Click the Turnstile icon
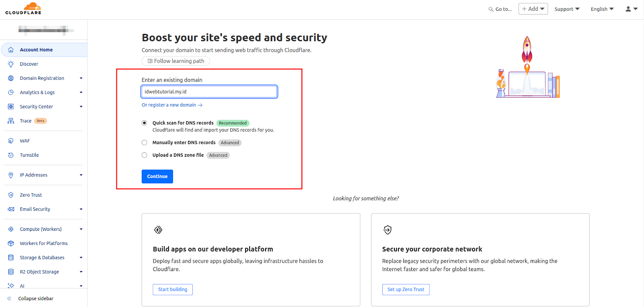Image resolution: width=644 pixels, height=307 pixels. pyautogui.click(x=11, y=155)
